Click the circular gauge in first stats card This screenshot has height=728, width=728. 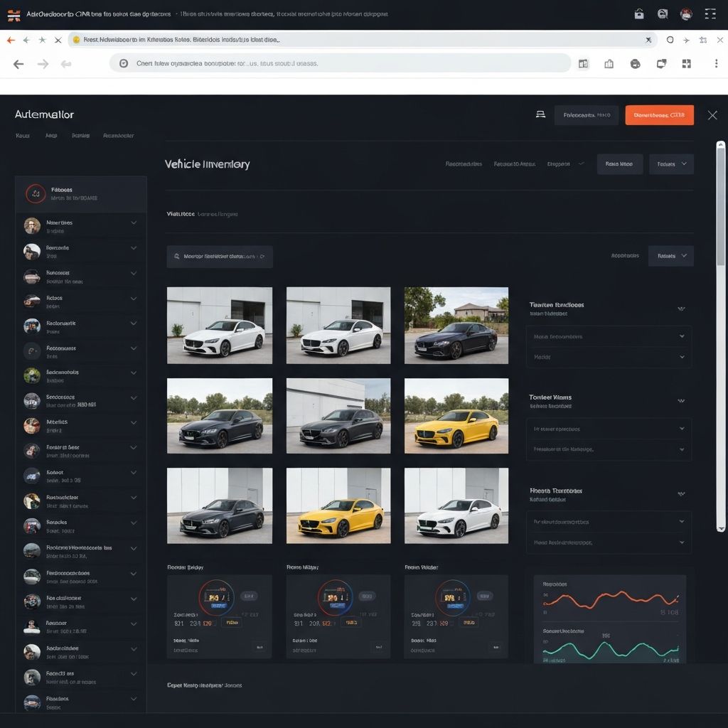(x=216, y=597)
